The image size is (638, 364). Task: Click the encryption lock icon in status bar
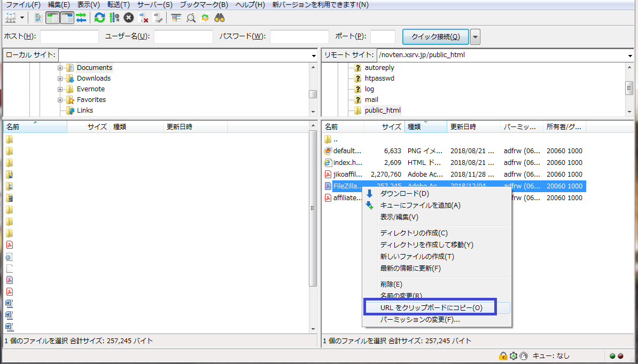point(503,356)
